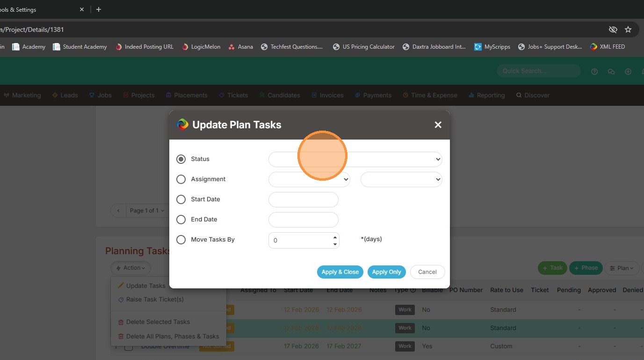Open the Payments navigation tab
The image size is (644, 360).
coord(373,95)
